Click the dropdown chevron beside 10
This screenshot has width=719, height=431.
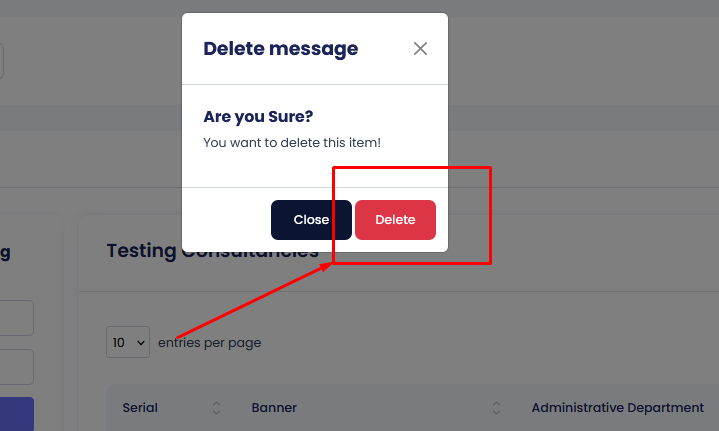[140, 342]
